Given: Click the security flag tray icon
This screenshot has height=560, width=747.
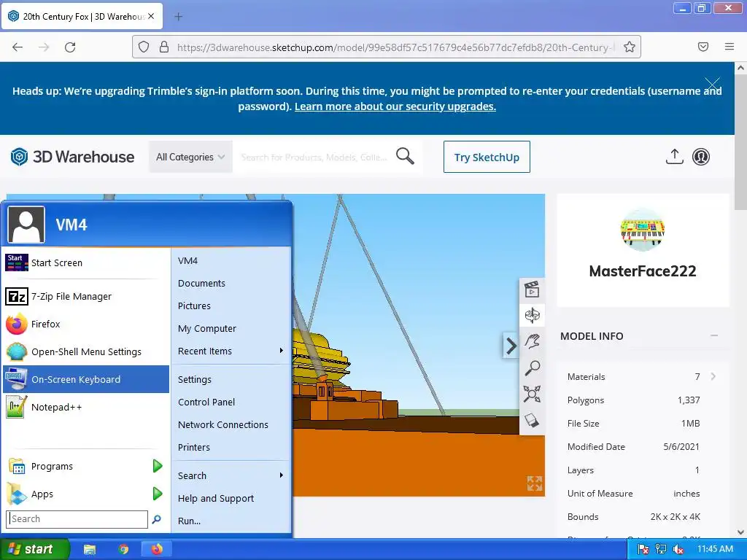Looking at the screenshot, I should (x=643, y=549).
